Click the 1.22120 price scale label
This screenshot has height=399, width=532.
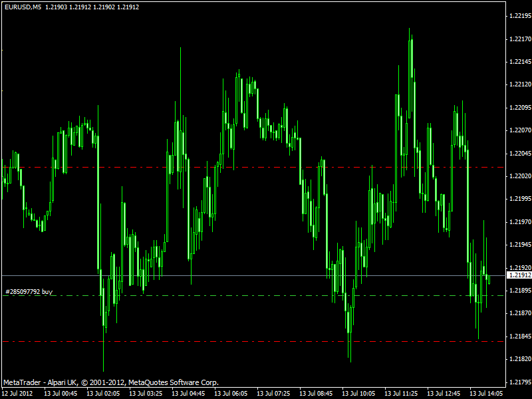tap(521, 84)
